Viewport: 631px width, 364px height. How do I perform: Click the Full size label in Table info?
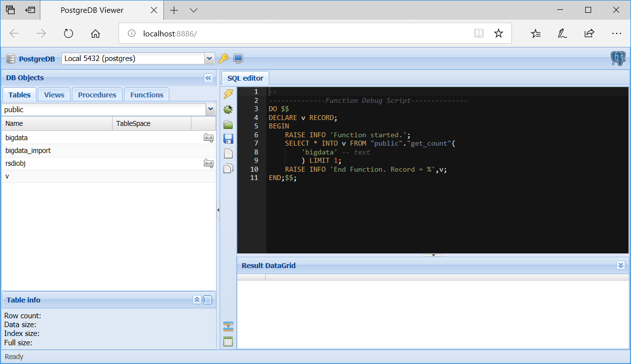coord(18,342)
